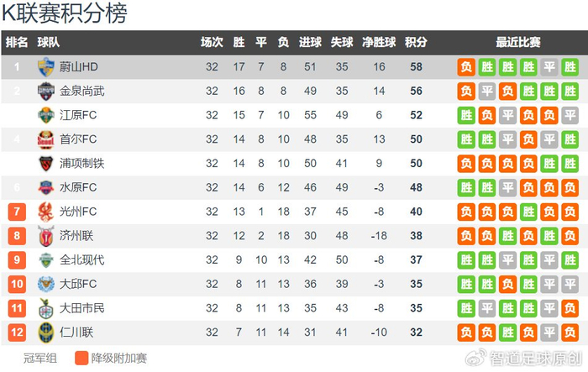This screenshot has width=588, height=372.
Task: Click the 最近比赛 column header
Action: [518, 43]
